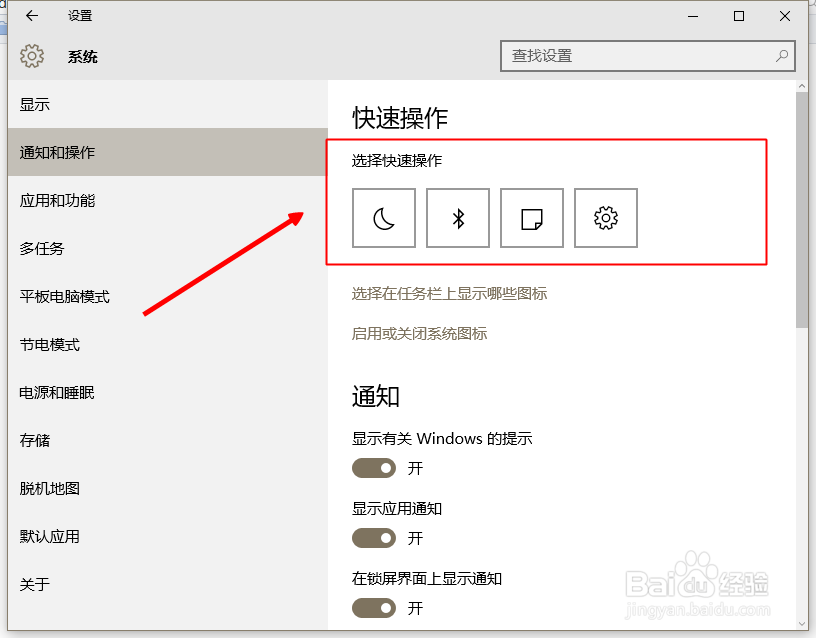
Task: Select the all settings gear quick action
Action: click(606, 218)
